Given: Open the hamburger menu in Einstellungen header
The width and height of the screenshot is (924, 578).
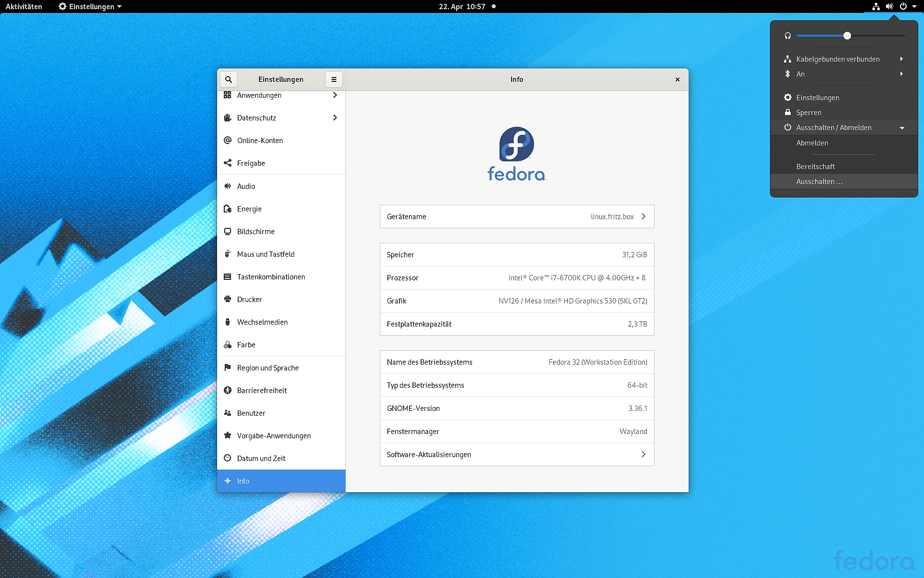Looking at the screenshot, I should point(334,79).
